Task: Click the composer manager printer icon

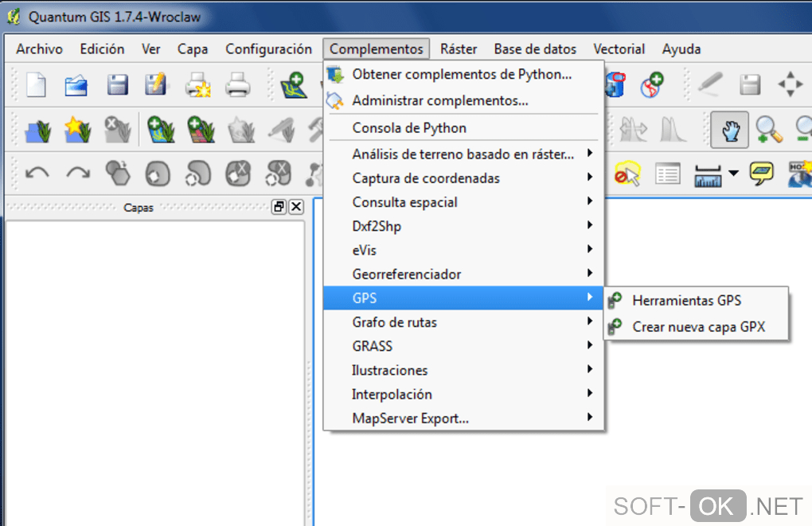Action: (x=238, y=85)
